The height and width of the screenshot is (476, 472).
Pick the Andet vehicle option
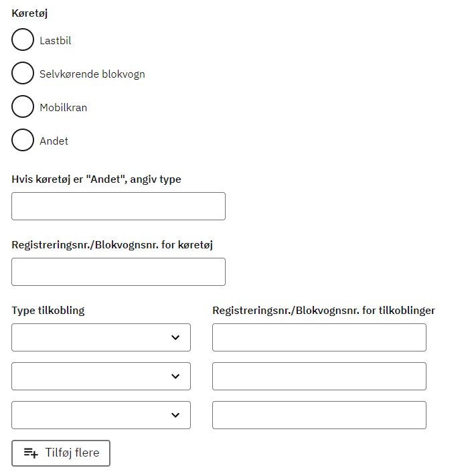(x=23, y=141)
